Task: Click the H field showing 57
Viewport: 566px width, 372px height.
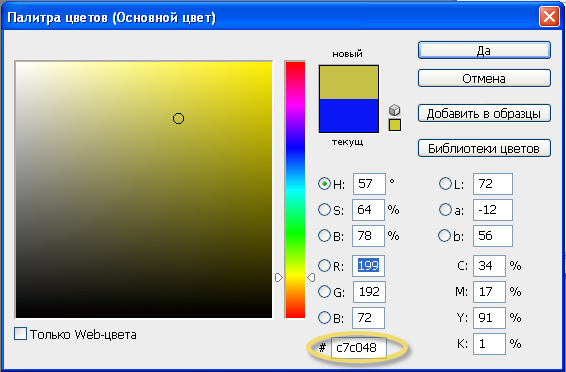Action: click(x=369, y=184)
